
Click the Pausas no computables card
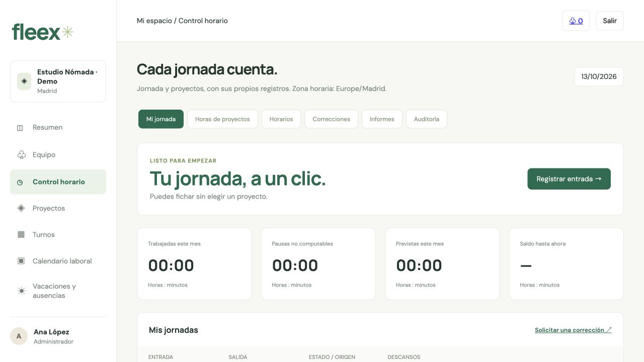pos(318,264)
